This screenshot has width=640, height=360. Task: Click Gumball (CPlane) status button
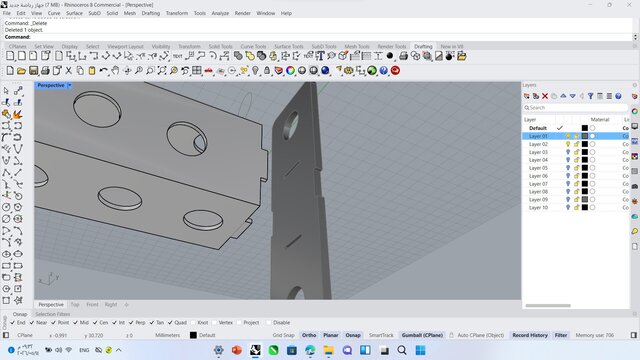click(x=422, y=335)
